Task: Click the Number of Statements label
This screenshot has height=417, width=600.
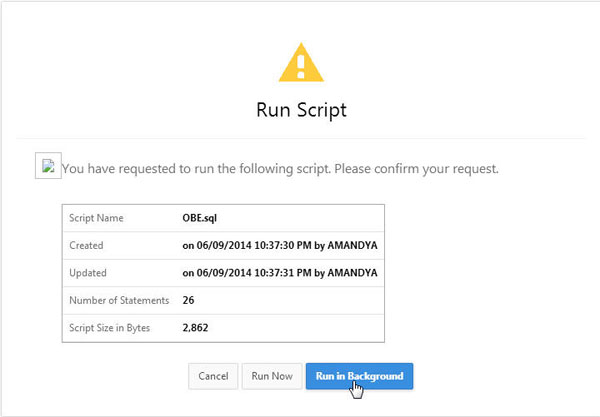Action: click(x=119, y=300)
